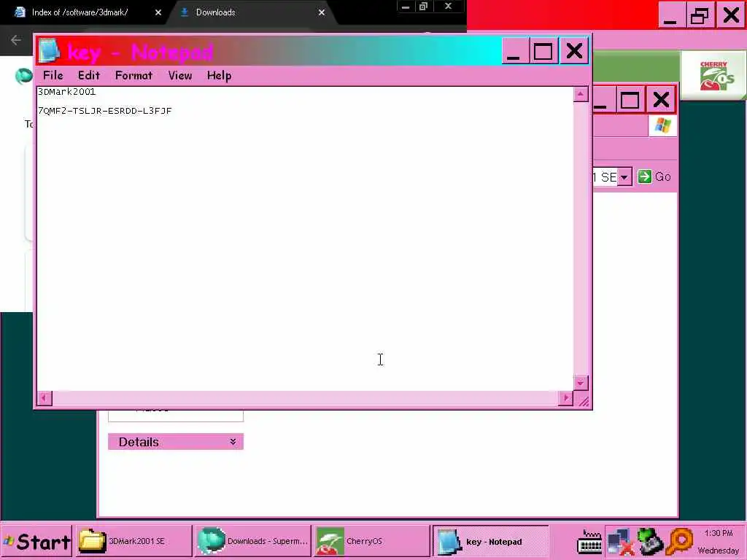The height and width of the screenshot is (560, 747).
Task: Maximize the Explorer window behind Notepad
Action: [x=630, y=100]
